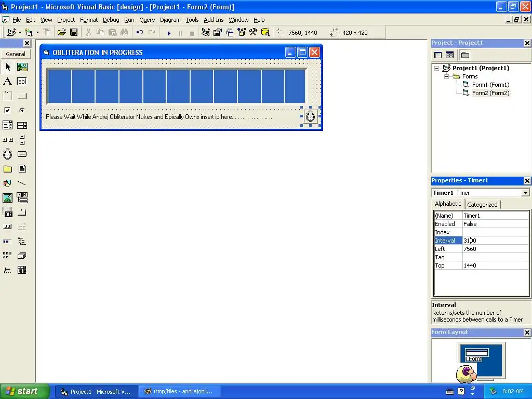The width and height of the screenshot is (532, 399).
Task: Select the Line control tool
Action: [x=22, y=183]
